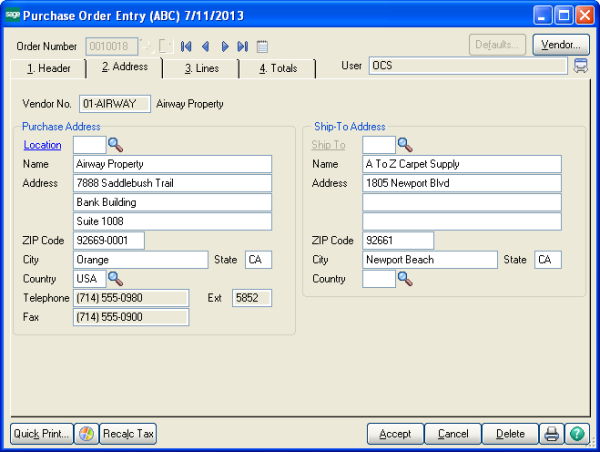
Task: Open help with the question mark icon
Action: coord(577,434)
